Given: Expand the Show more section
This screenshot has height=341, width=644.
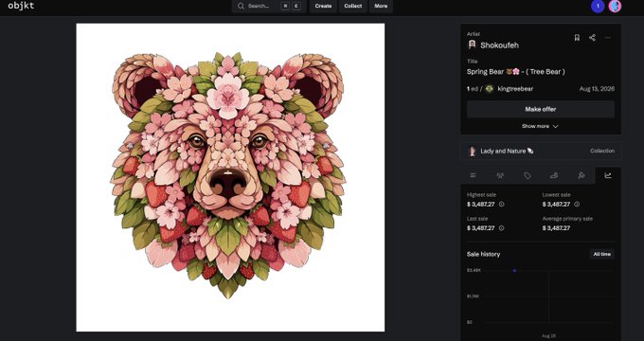Looking at the screenshot, I should [x=540, y=126].
